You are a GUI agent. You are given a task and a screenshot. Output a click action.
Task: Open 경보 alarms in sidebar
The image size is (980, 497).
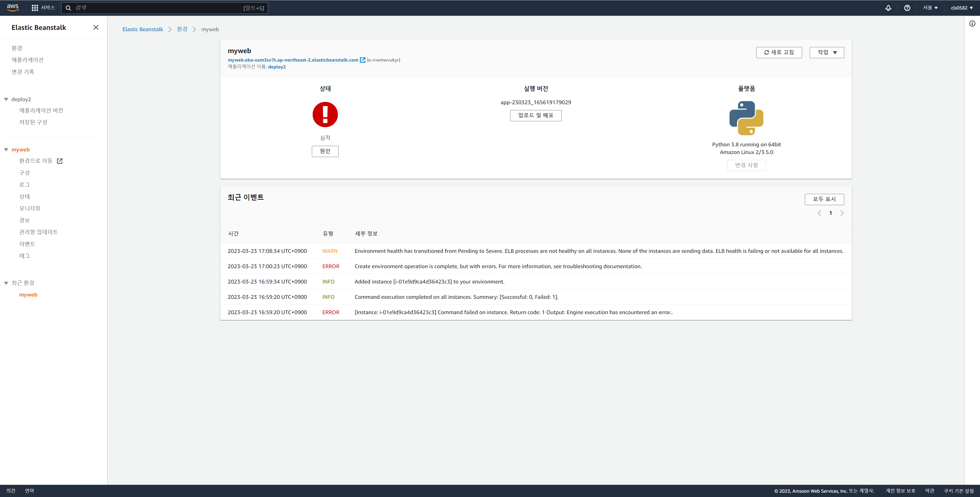pos(24,220)
